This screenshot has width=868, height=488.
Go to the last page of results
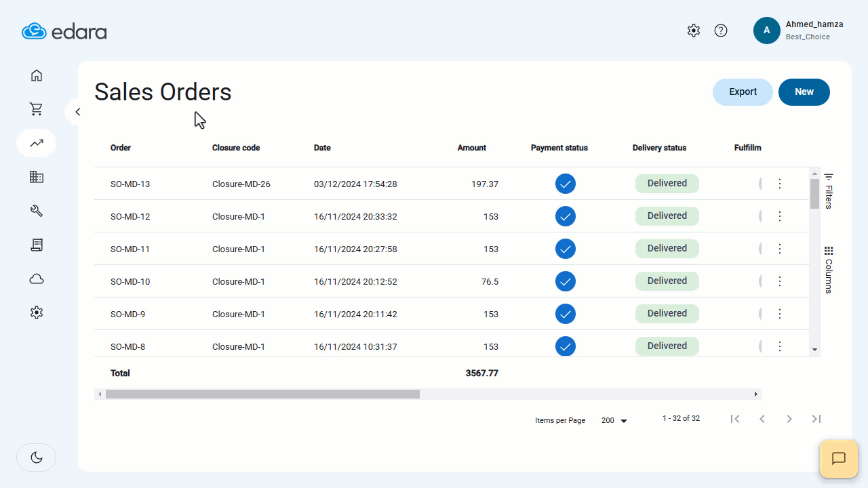[816, 419]
